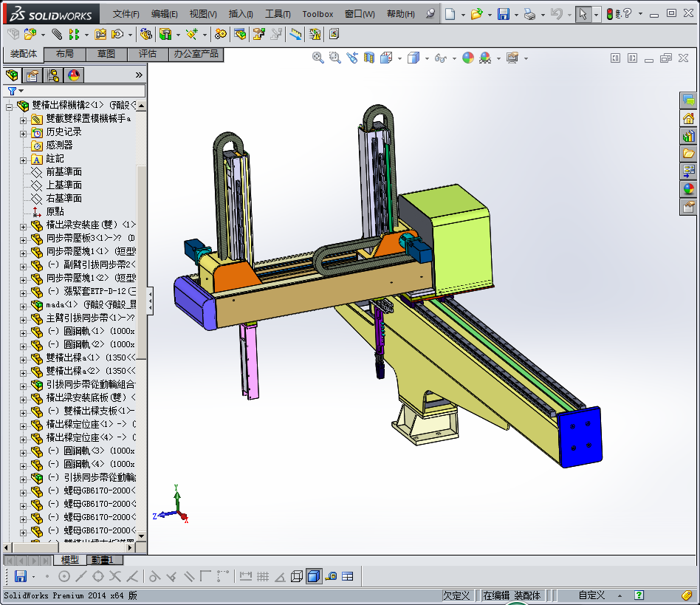Image resolution: width=700 pixels, height=605 pixels.
Task: Expand the 历史记录 tree node
Action: pos(23,134)
